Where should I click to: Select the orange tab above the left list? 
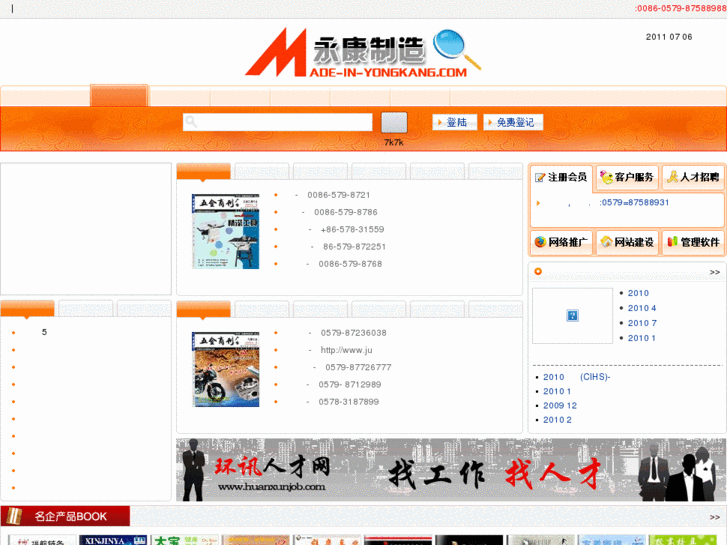(x=27, y=309)
